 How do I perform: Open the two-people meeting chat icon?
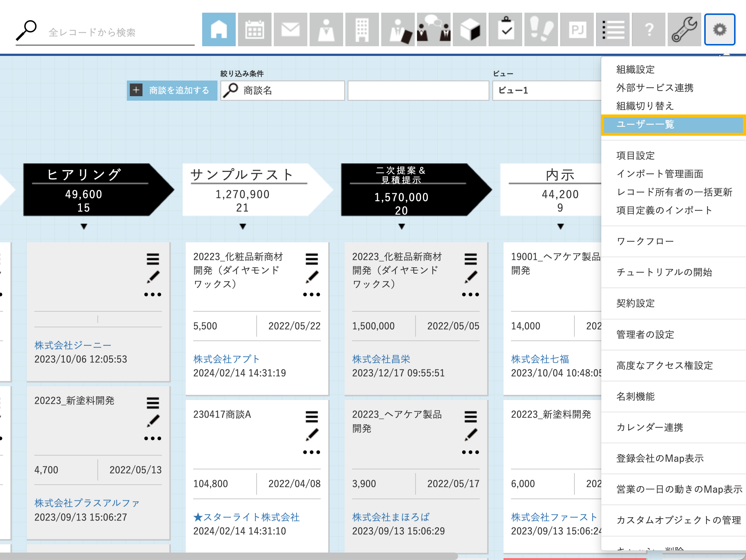[x=433, y=29]
